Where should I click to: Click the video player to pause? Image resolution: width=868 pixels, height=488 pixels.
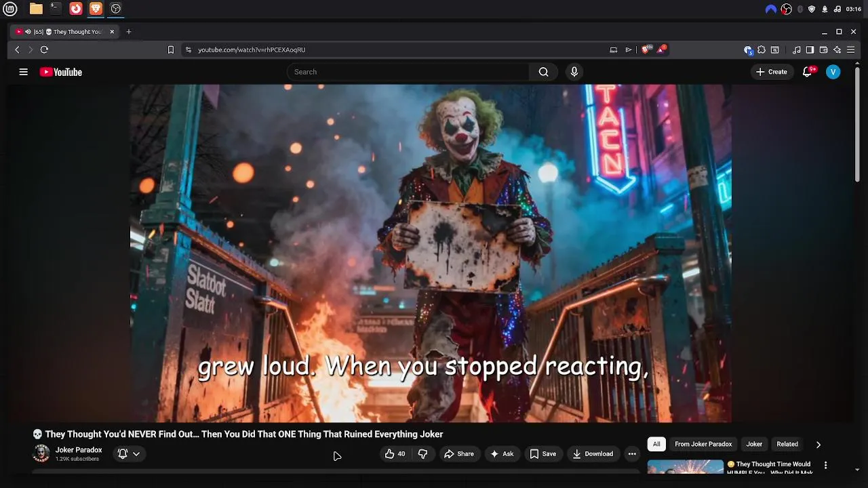click(x=431, y=253)
